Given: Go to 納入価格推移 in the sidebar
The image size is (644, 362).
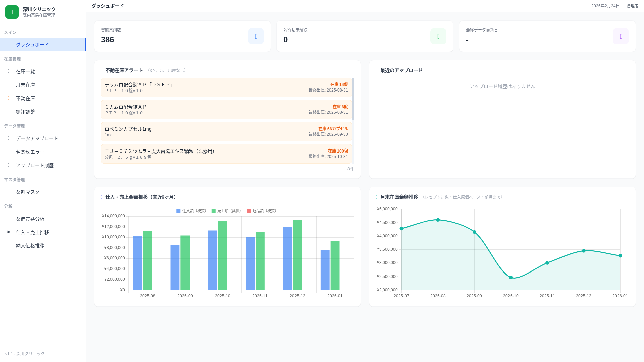Looking at the screenshot, I should coord(43,246).
